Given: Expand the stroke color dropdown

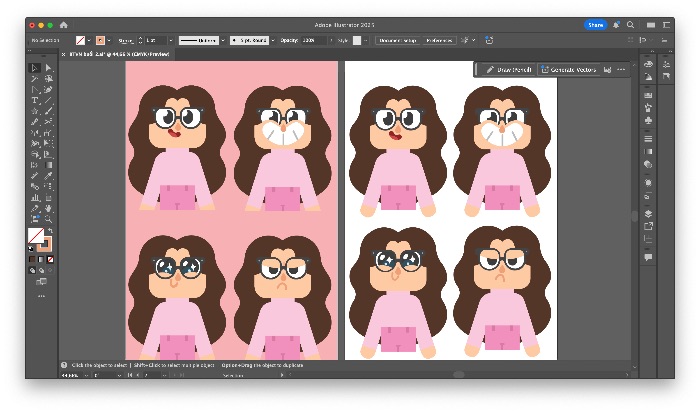Looking at the screenshot, I should point(109,40).
